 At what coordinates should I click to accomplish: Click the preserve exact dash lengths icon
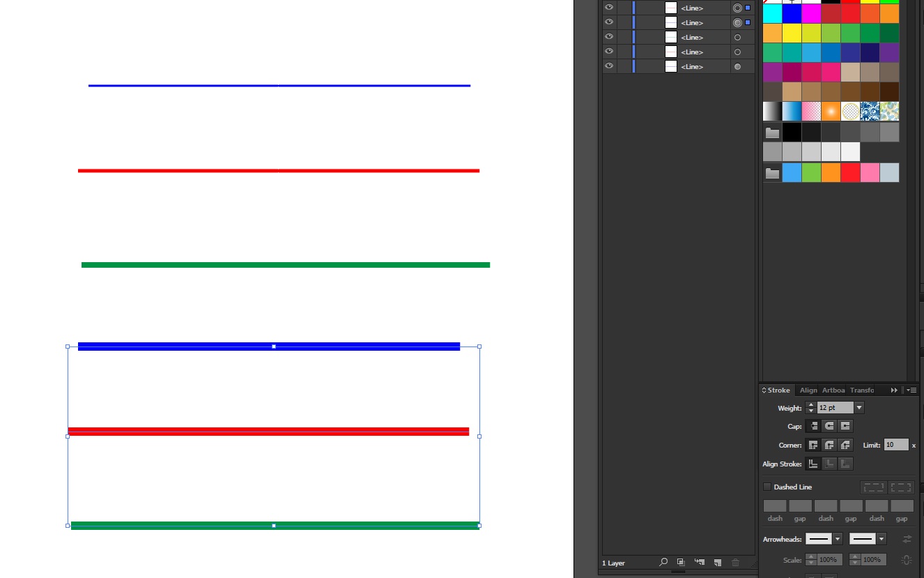(x=873, y=487)
